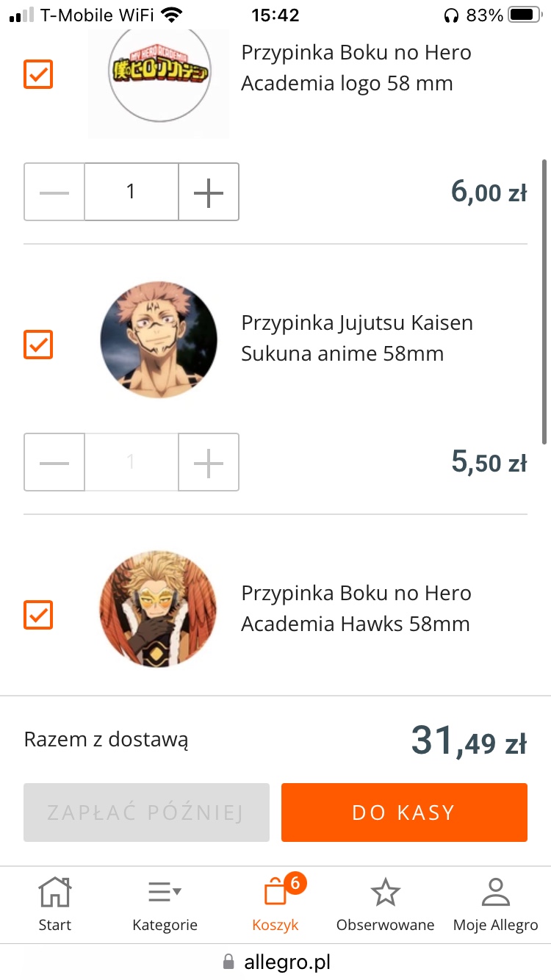Click plus button for Sukuna pin
This screenshot has height=980, width=551.
click(x=209, y=462)
